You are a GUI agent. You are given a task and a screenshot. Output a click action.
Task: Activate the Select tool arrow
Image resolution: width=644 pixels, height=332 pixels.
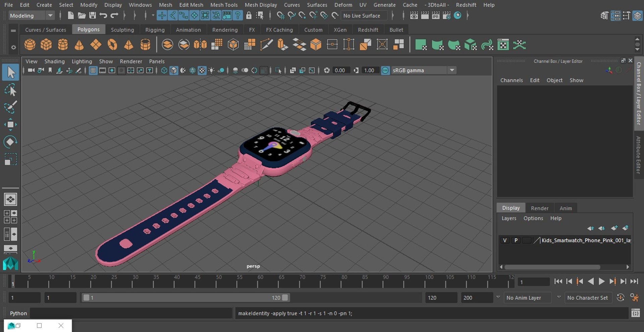coord(10,72)
